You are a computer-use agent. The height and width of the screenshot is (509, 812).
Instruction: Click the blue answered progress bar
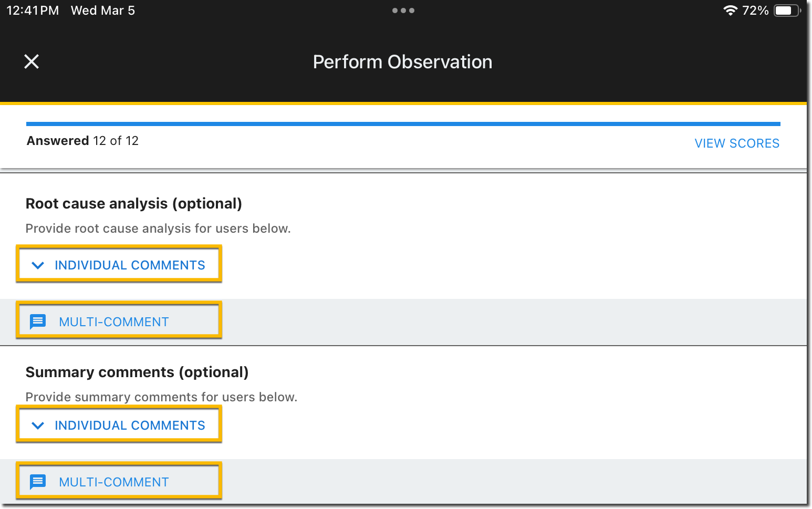403,124
